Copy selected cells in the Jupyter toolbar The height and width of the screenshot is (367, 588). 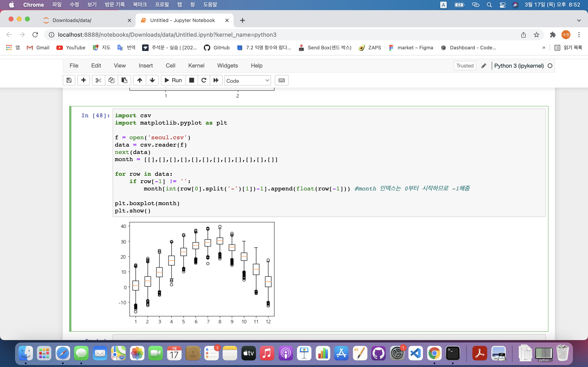[x=111, y=80]
